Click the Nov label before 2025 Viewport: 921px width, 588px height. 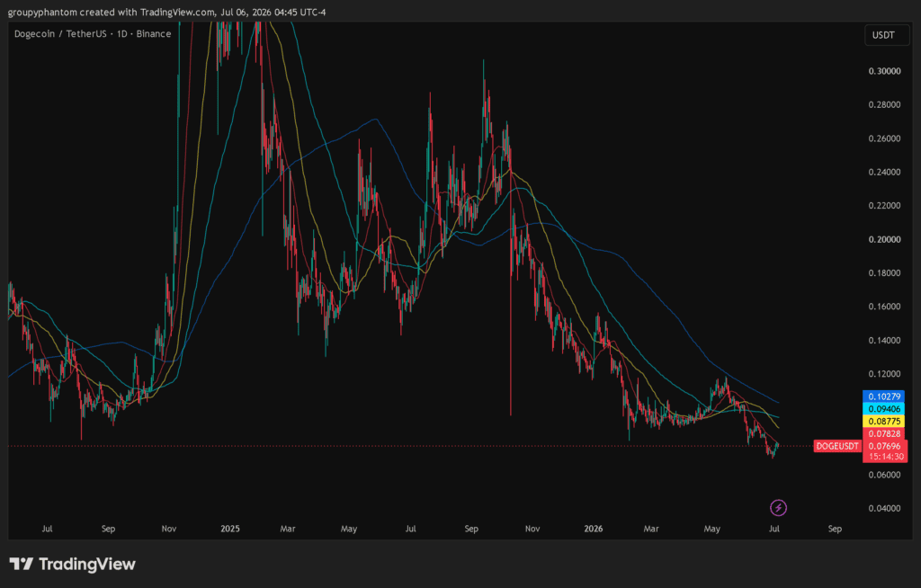[x=169, y=529]
